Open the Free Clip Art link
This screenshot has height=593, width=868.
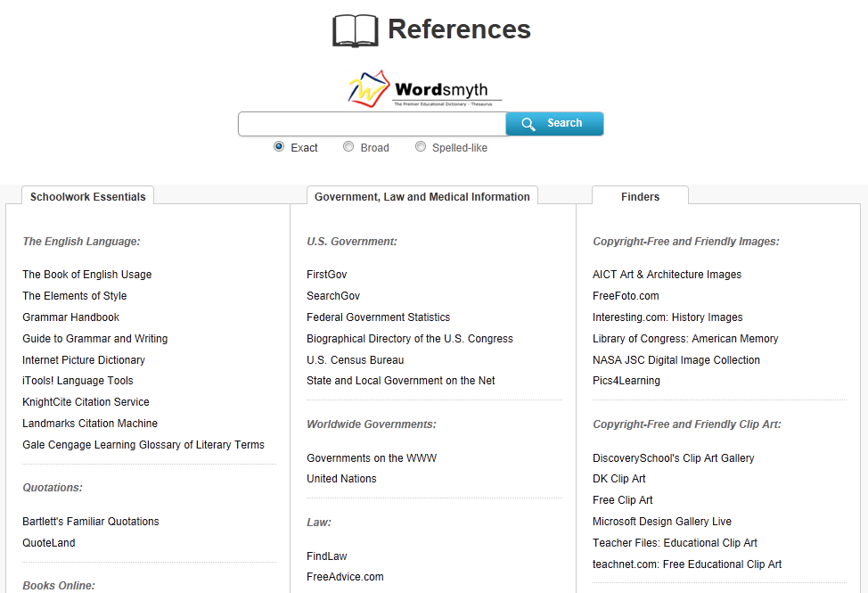coord(623,500)
